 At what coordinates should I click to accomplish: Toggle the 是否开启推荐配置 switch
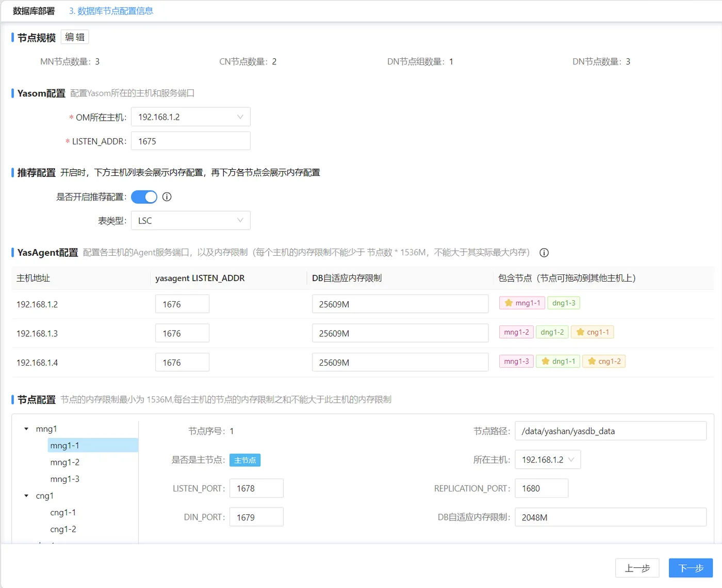[144, 197]
